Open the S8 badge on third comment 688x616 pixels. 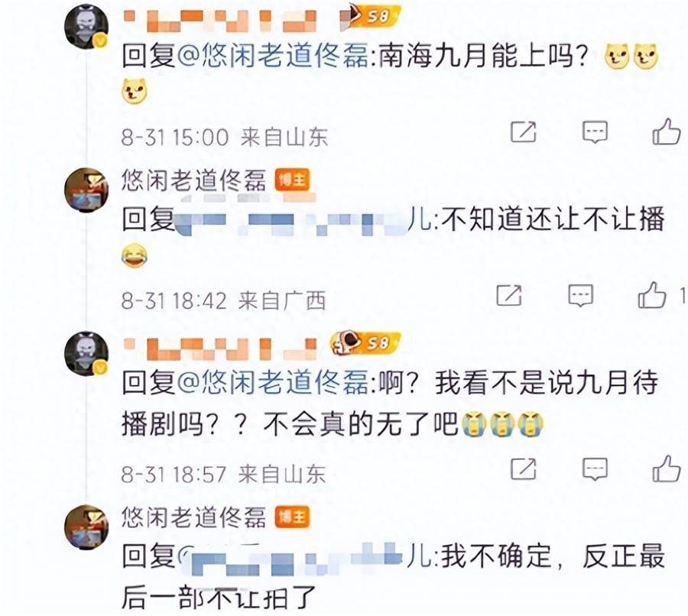click(365, 343)
